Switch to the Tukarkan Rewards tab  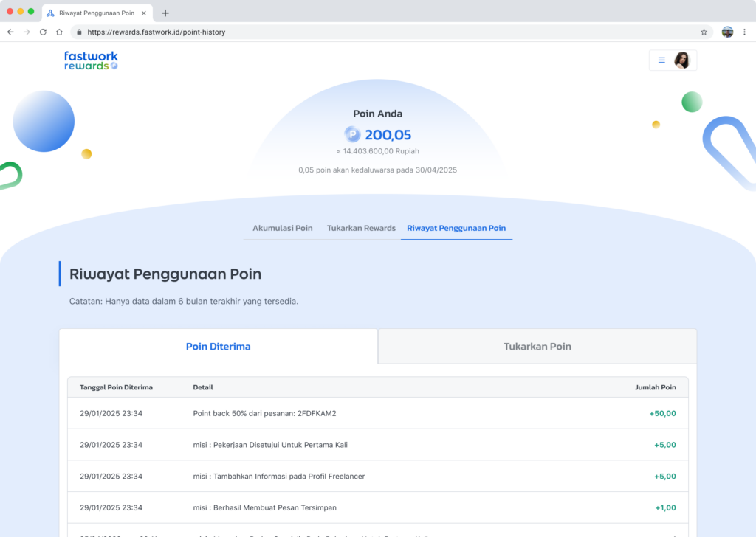click(361, 228)
